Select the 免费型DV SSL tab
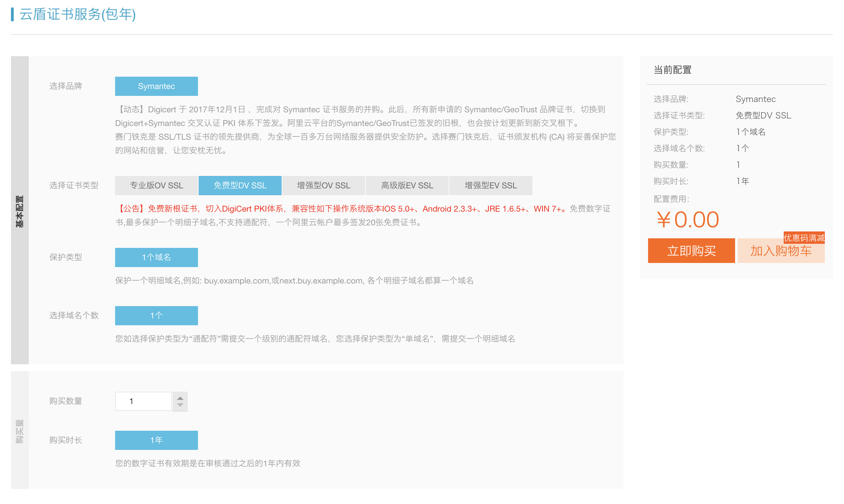The height and width of the screenshot is (504, 844). tap(240, 185)
